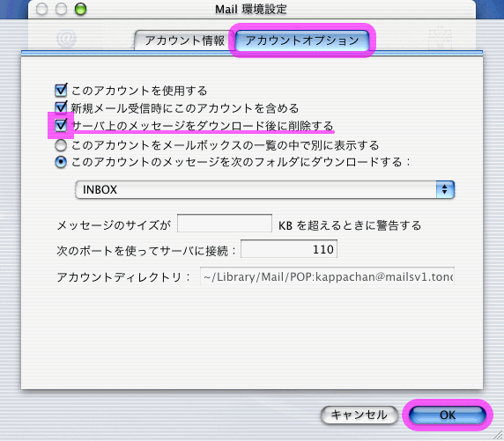Uncheck 'サーバ上のメッセージをダウンロード後に削除する' checkbox
This screenshot has height=441, width=504.
pos(61,125)
